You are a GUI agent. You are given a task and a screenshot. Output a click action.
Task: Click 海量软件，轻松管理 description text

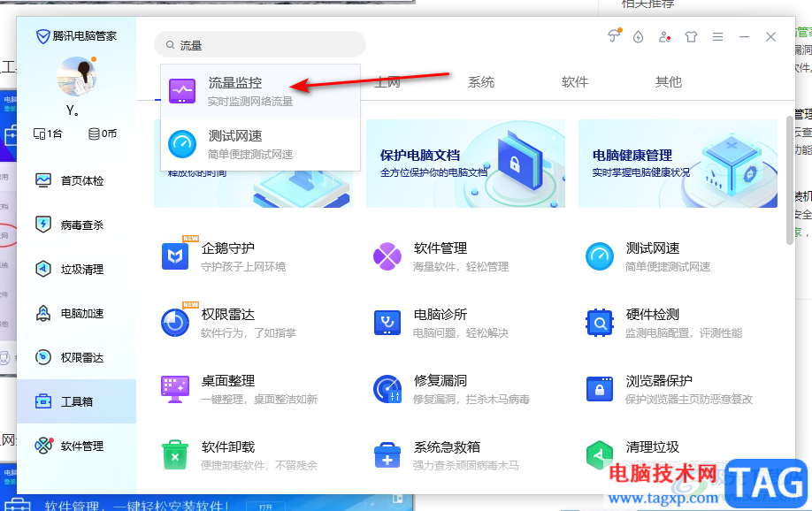(x=461, y=267)
